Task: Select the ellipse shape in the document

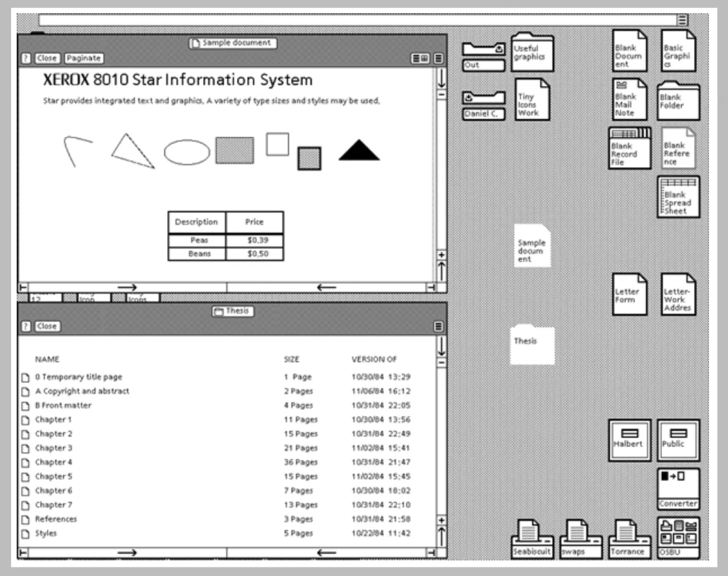Action: (187, 152)
